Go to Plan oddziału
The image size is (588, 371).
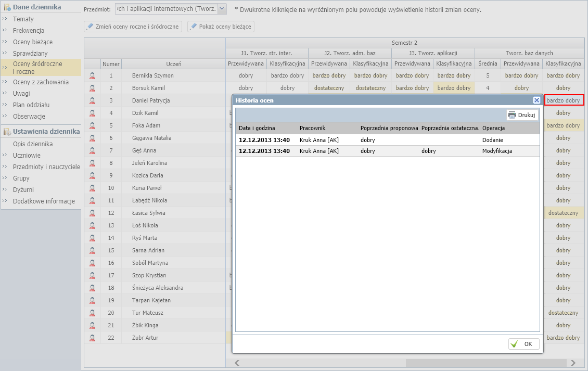31,105
